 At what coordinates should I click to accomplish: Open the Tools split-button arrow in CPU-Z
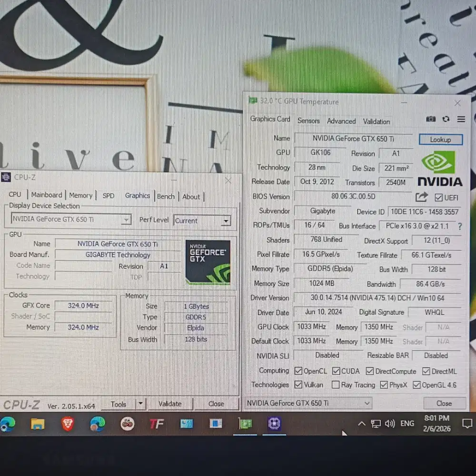coord(141,404)
